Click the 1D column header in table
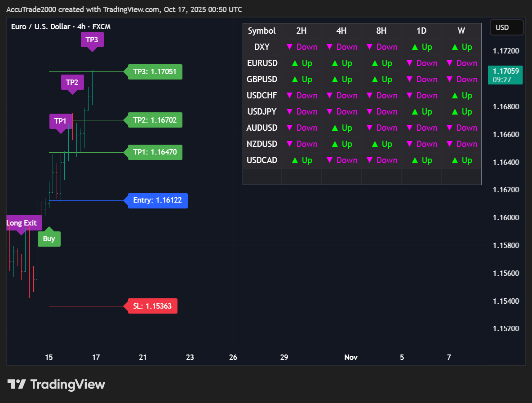532x403 pixels. [x=421, y=31]
